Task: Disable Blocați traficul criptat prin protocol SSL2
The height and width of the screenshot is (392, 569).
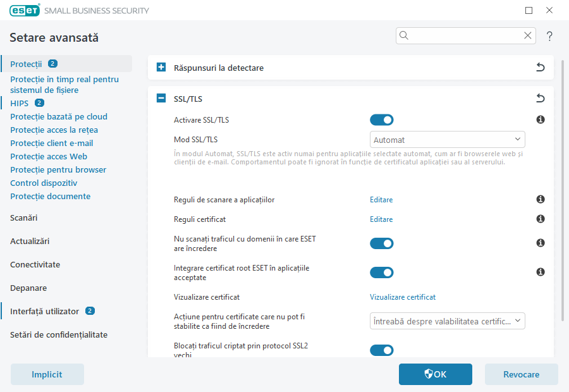Action: click(381, 350)
